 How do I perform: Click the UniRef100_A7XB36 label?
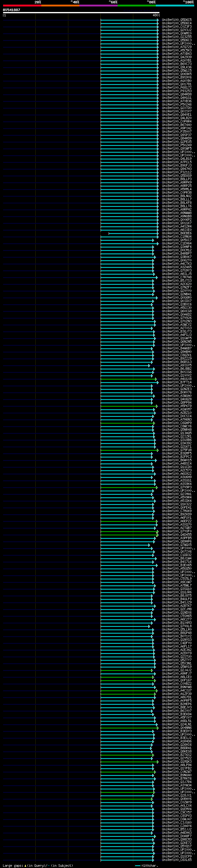177,101
